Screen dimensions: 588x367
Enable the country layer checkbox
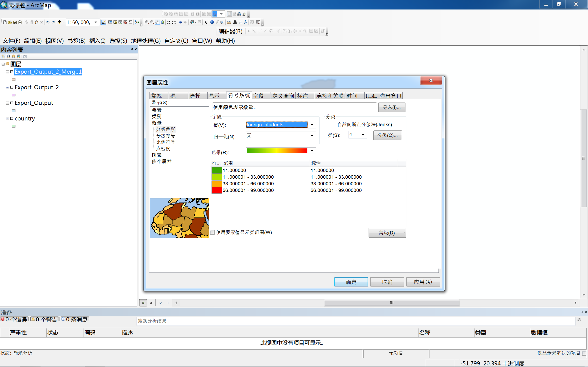[12, 118]
